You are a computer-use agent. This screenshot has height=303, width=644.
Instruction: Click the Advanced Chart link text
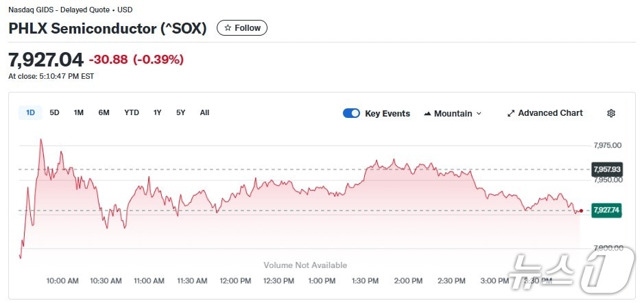point(550,113)
